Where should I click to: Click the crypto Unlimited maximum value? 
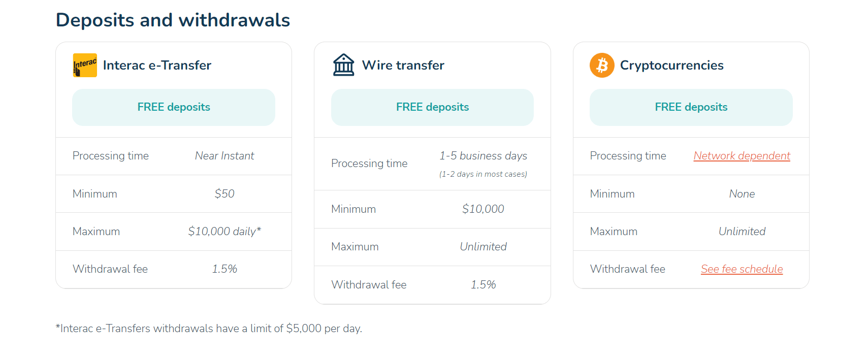pos(742,232)
